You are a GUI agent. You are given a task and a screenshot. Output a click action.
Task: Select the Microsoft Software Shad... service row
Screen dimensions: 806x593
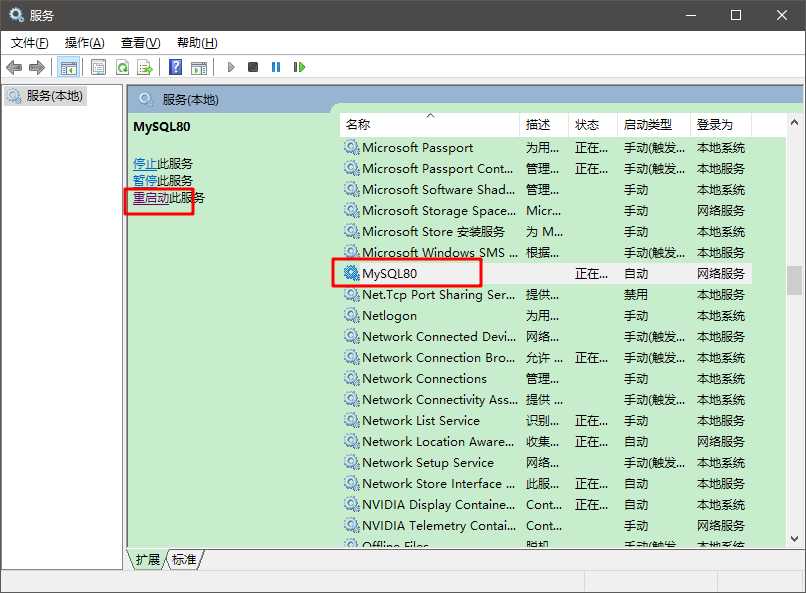[547, 190]
